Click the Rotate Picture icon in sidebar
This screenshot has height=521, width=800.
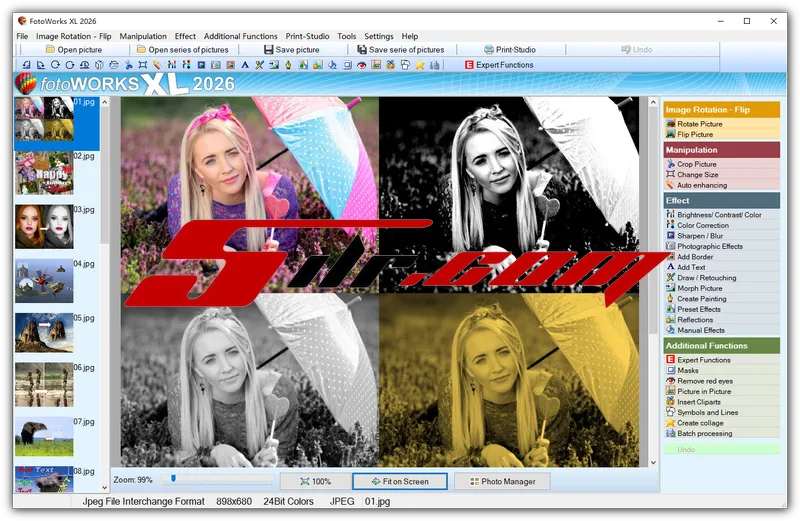(671, 124)
